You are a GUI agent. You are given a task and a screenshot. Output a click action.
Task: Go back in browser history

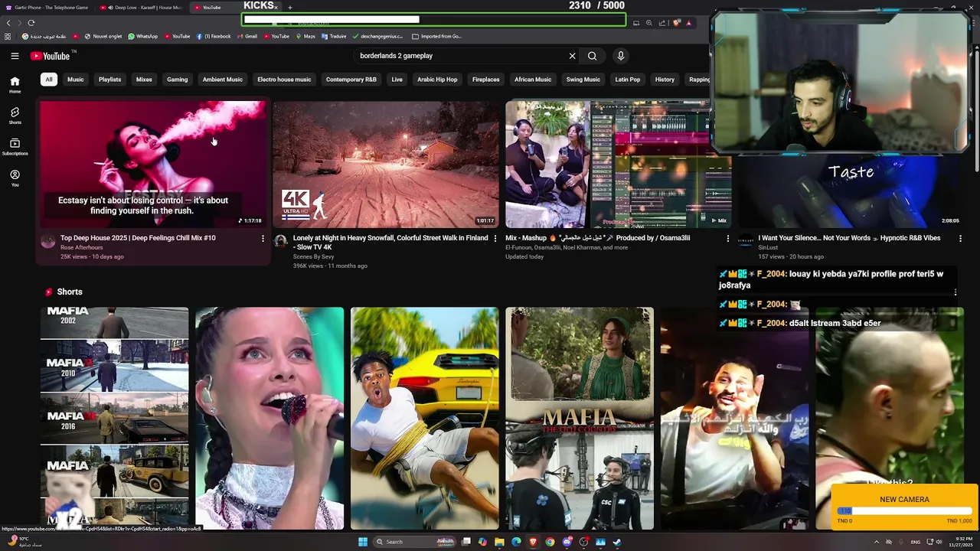(8, 23)
